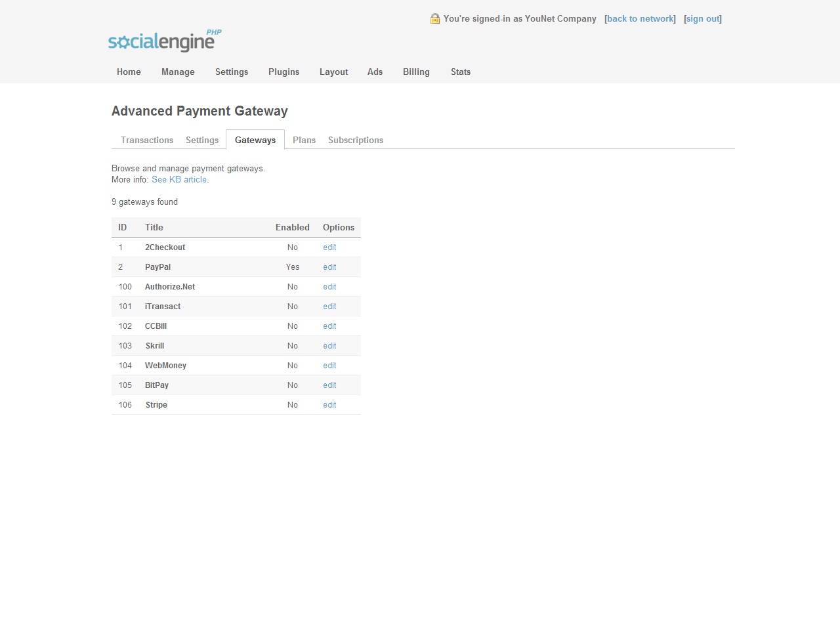Follow the back to network link
The image size is (840, 617).
(640, 18)
